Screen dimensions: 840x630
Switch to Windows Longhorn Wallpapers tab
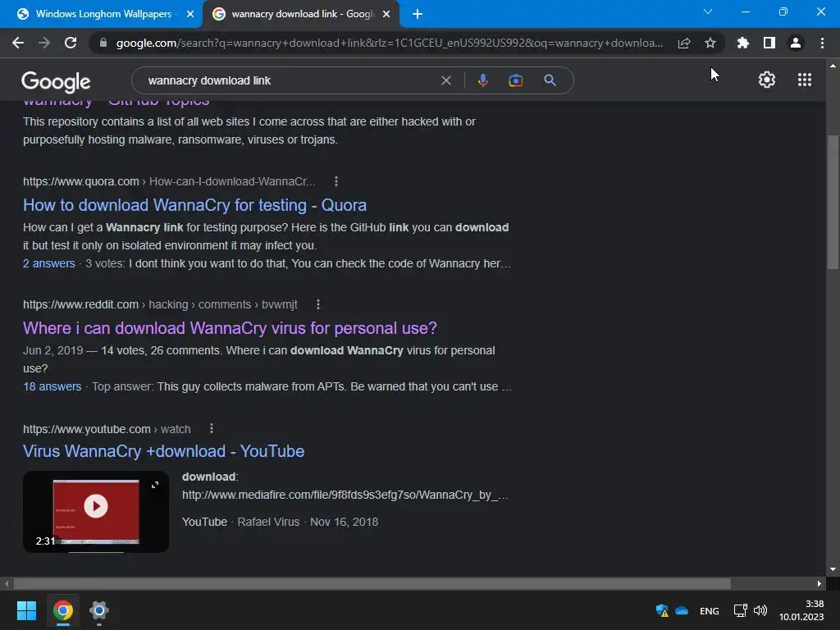pos(103,14)
